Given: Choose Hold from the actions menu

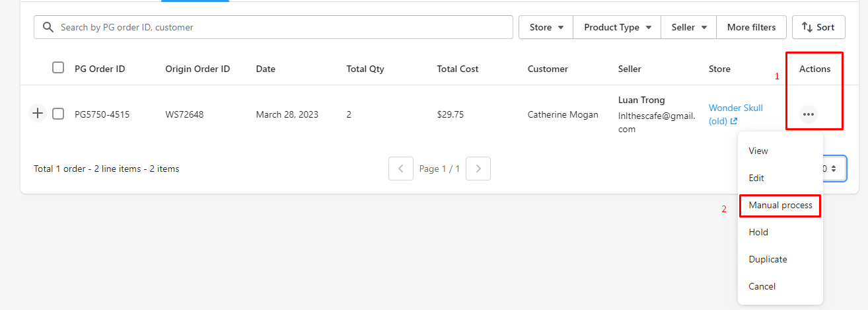Looking at the screenshot, I should click(x=758, y=232).
